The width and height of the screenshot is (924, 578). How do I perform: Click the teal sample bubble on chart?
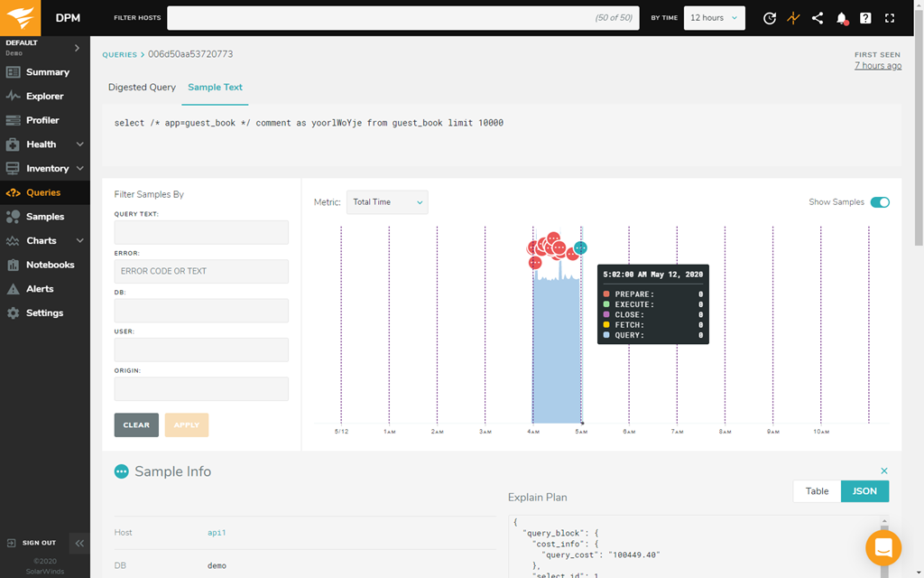581,247
